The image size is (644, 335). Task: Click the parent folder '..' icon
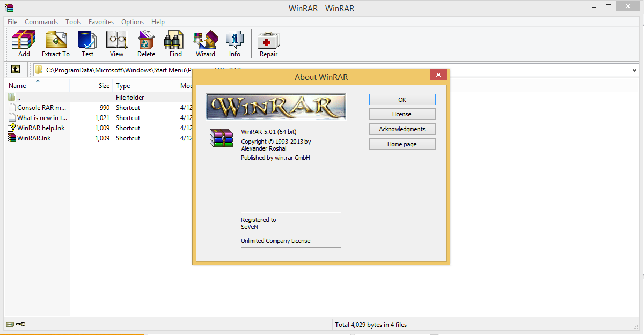[12, 98]
